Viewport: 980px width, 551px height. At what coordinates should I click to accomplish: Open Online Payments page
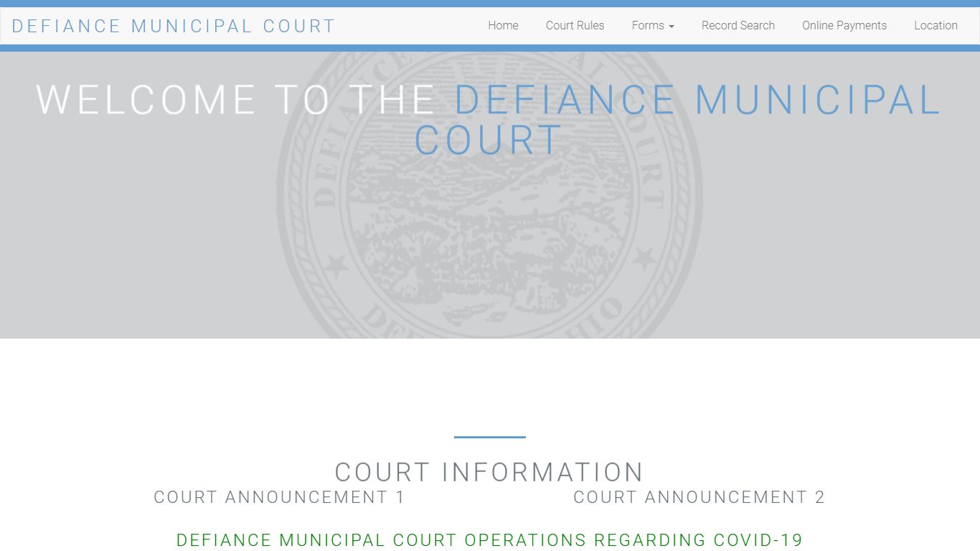(x=844, y=26)
